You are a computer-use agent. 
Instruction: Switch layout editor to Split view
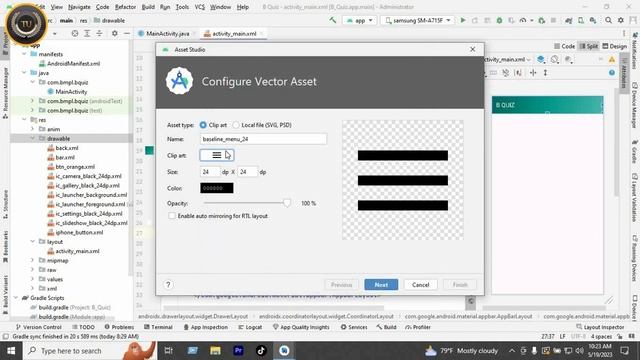tap(589, 46)
